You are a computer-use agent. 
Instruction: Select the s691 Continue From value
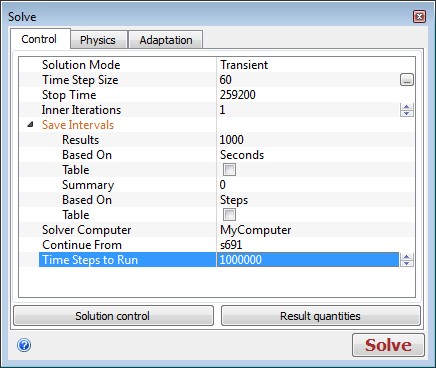231,245
